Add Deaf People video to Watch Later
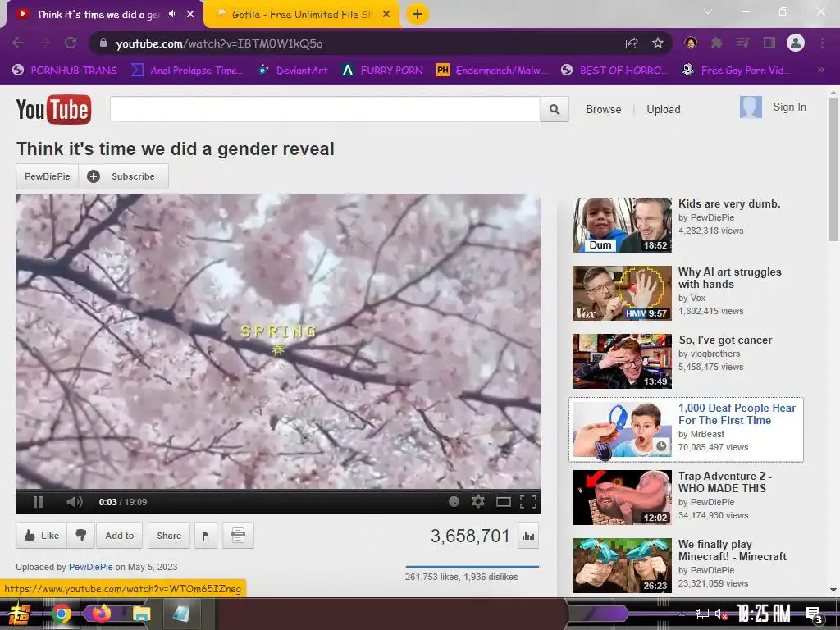Screen dimensions: 840x630 (661, 445)
